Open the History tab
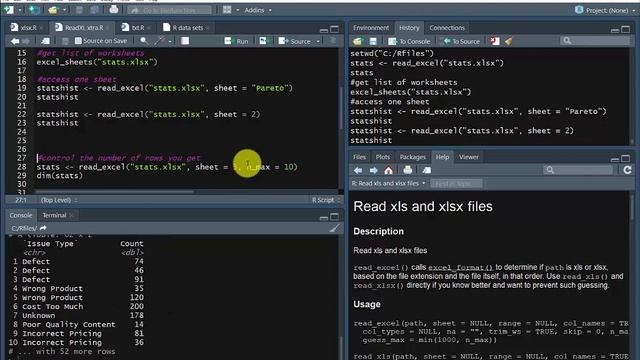 (x=409, y=28)
